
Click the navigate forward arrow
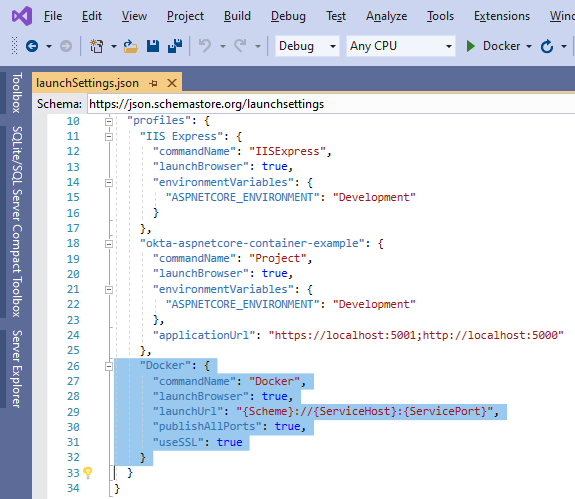tap(66, 46)
